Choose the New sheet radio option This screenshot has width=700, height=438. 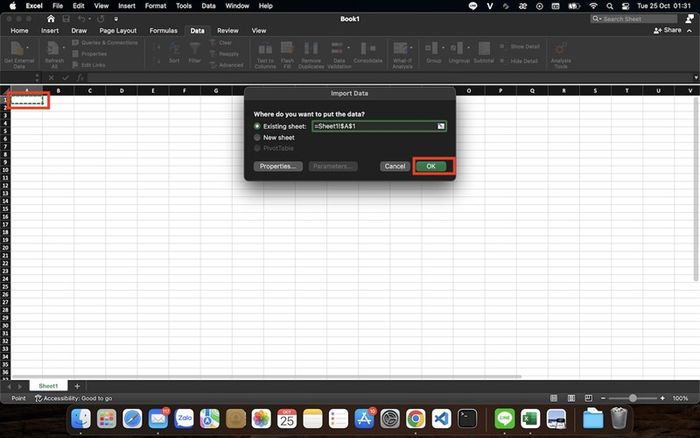coord(257,138)
